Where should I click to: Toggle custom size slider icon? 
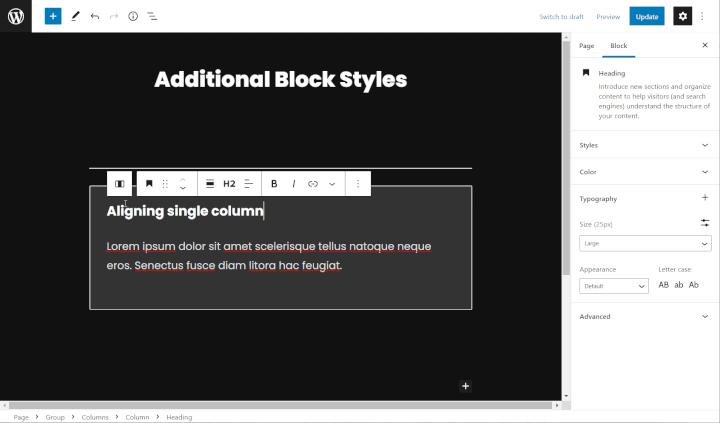[x=705, y=223]
